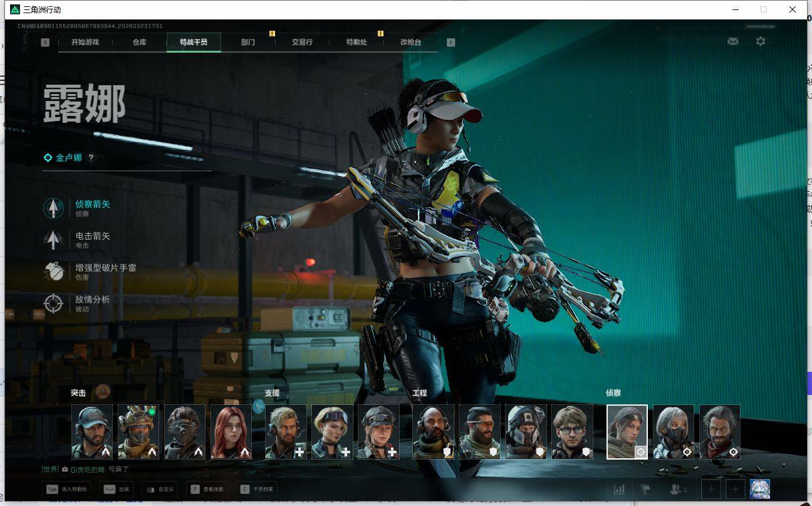
Task: Select the highlighted 露娜 operator portrait
Action: click(x=627, y=432)
